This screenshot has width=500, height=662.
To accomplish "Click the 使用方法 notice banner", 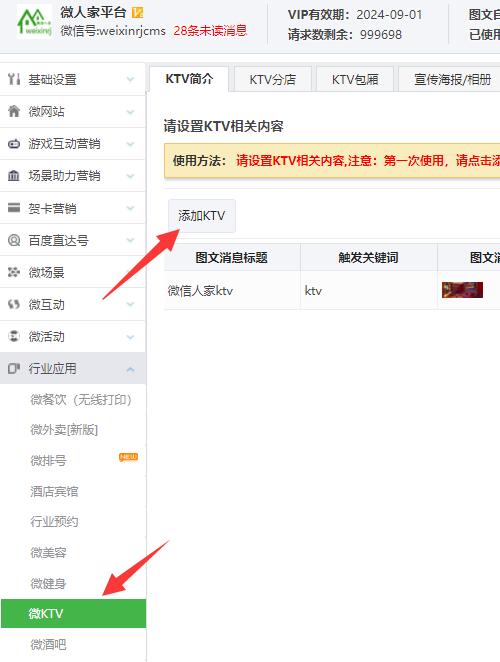I will pyautogui.click(x=332, y=160).
